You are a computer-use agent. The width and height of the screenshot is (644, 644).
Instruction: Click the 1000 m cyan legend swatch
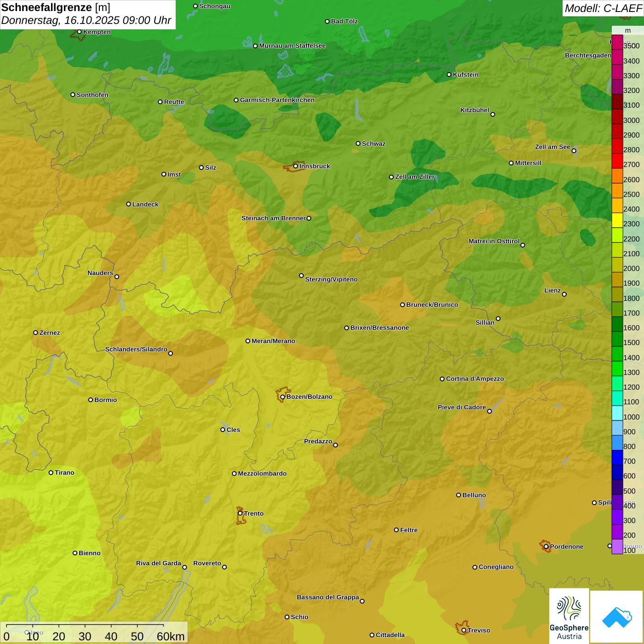pyautogui.click(x=617, y=413)
